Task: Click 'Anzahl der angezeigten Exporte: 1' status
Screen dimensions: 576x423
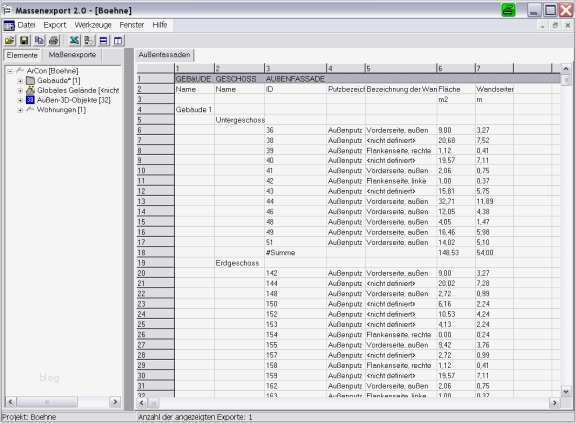Action: tap(195, 417)
